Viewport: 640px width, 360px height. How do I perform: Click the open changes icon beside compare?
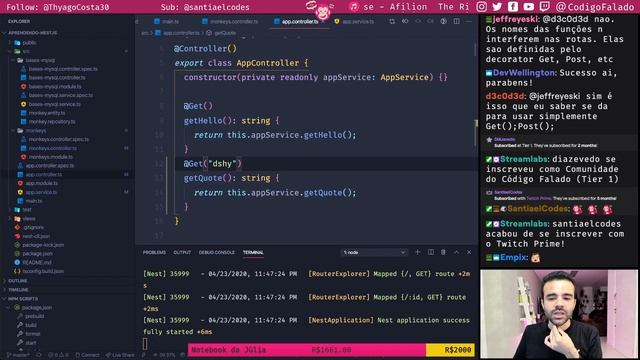(x=405, y=21)
